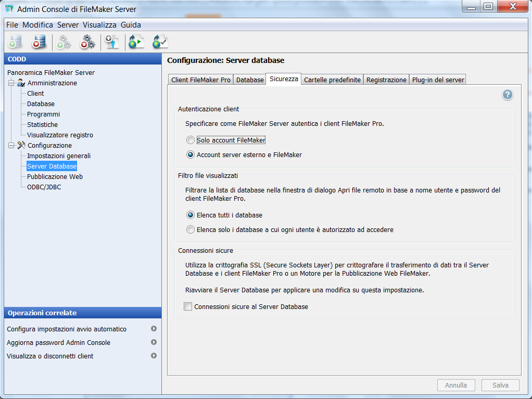Click the Annulla button
Viewport: 532px width, 399px height.
(456, 385)
